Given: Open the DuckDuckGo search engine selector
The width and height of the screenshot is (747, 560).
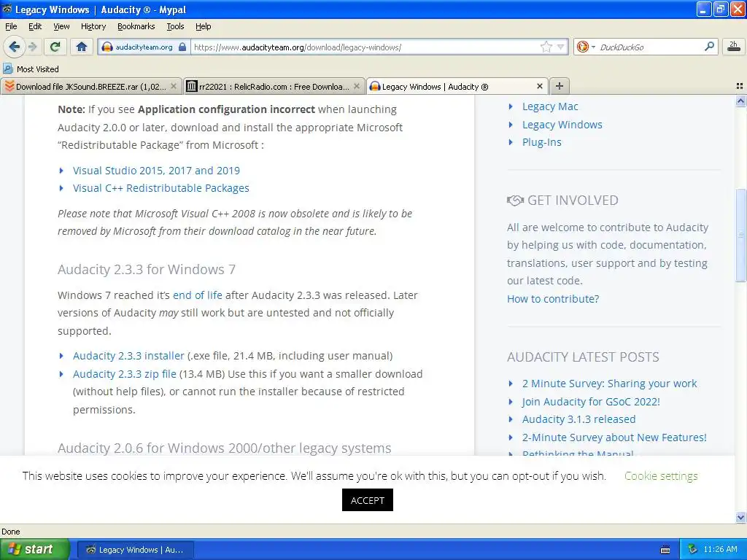Looking at the screenshot, I should coord(586,47).
